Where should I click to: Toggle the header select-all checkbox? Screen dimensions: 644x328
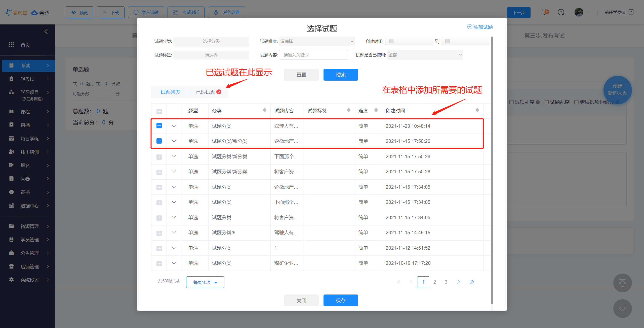click(x=159, y=111)
